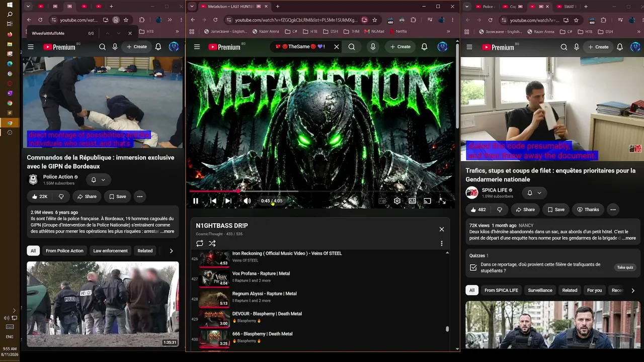Open SPICA LIFE notification preferences dropdown
Viewport: 644px width, 362px height.
(534, 193)
